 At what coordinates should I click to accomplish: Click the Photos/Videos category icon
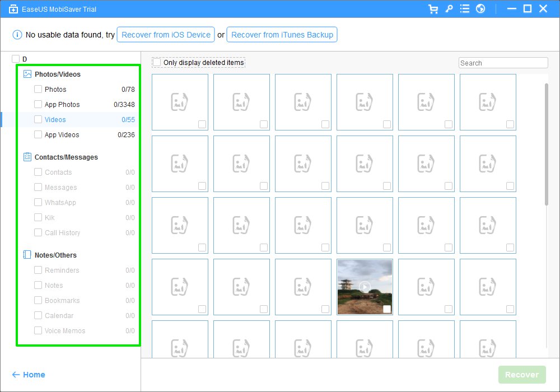click(x=27, y=74)
